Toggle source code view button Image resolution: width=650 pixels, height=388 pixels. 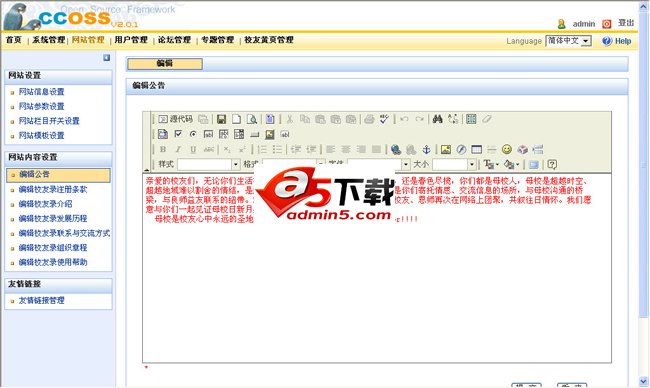175,119
